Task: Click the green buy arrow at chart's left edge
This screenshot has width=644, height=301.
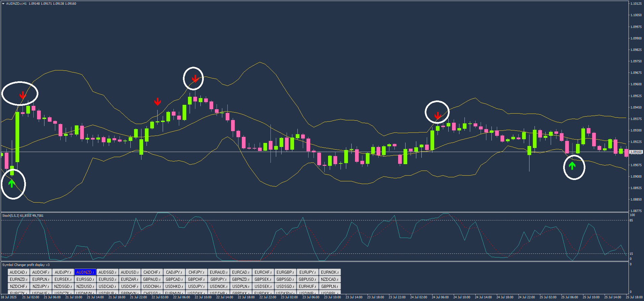Action: pos(12,184)
